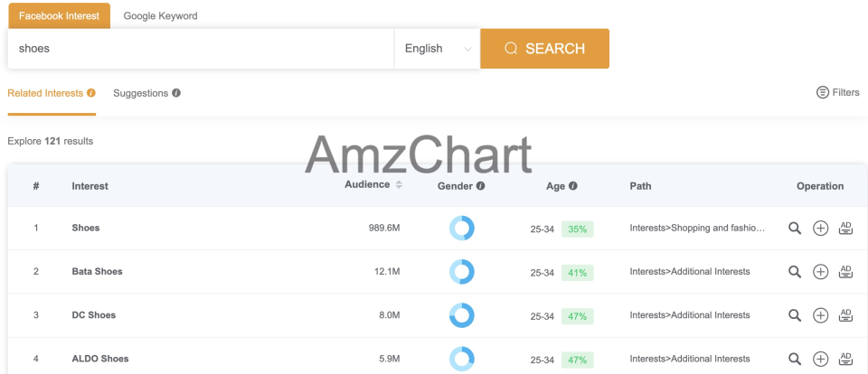Click the Shoes interest name
Screen dimensions: 868x374
click(x=86, y=228)
